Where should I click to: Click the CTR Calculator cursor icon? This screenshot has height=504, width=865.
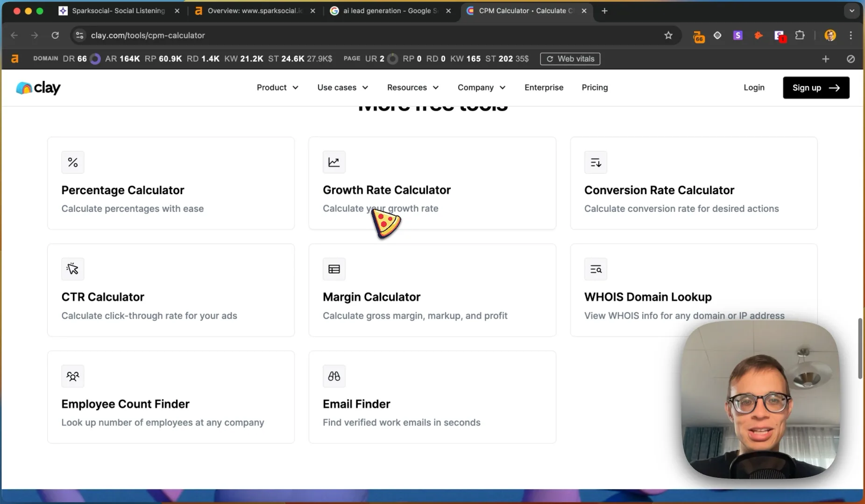pos(73,269)
